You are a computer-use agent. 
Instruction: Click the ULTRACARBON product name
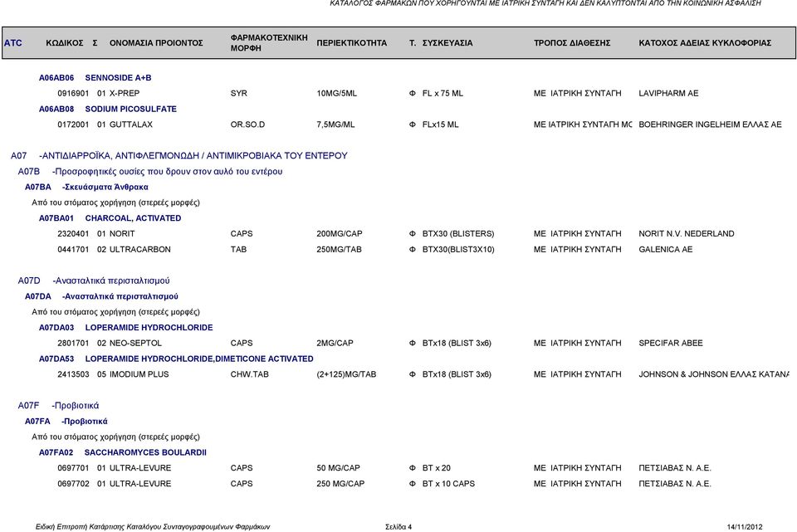point(139,250)
